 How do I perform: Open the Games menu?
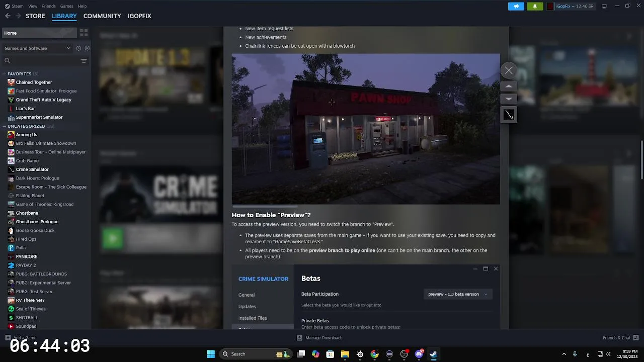pos(66,6)
